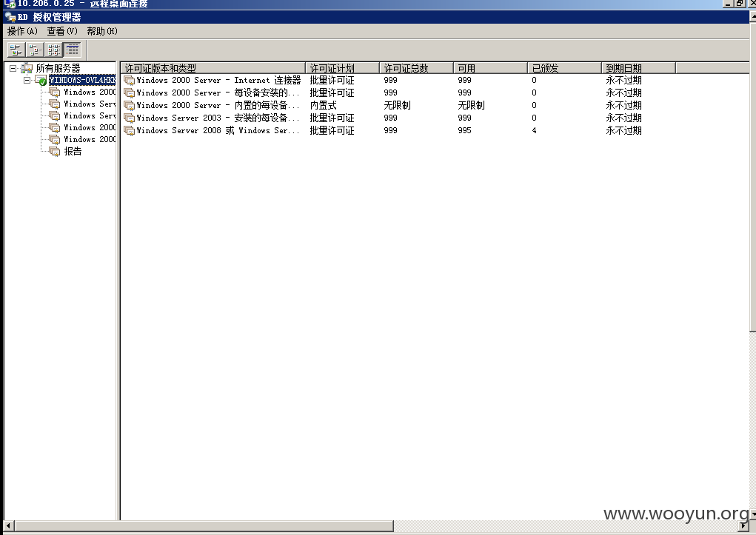Click 永不过期 in the Internet 连接器 row
The height and width of the screenshot is (535, 756).
point(624,80)
